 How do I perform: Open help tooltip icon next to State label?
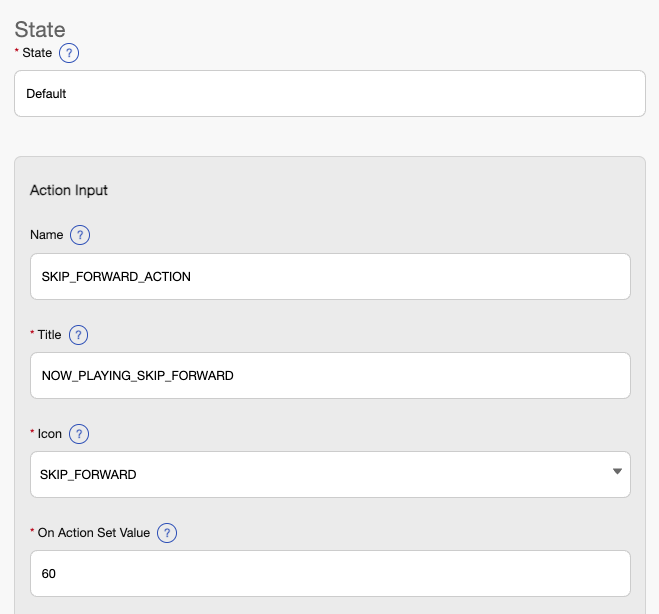[x=69, y=53]
